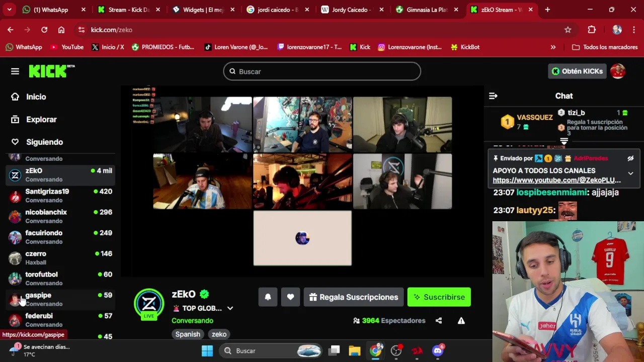Click the zeko tag

point(219,334)
